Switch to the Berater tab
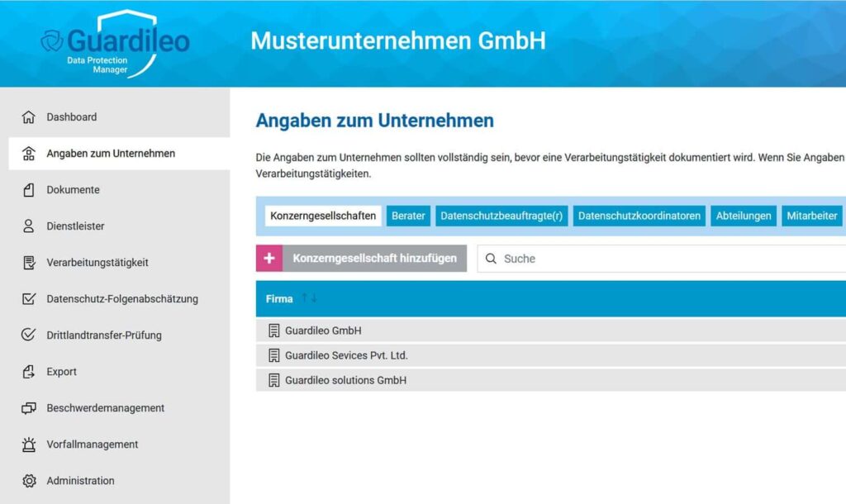Image resolution: width=846 pixels, height=504 pixels. [x=408, y=216]
